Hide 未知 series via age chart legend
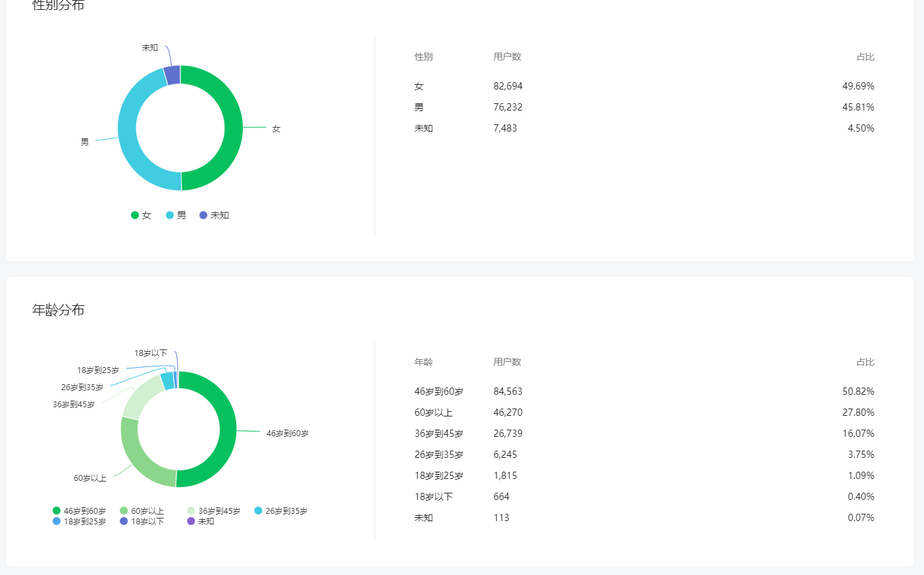The height and width of the screenshot is (575, 924). [x=201, y=521]
